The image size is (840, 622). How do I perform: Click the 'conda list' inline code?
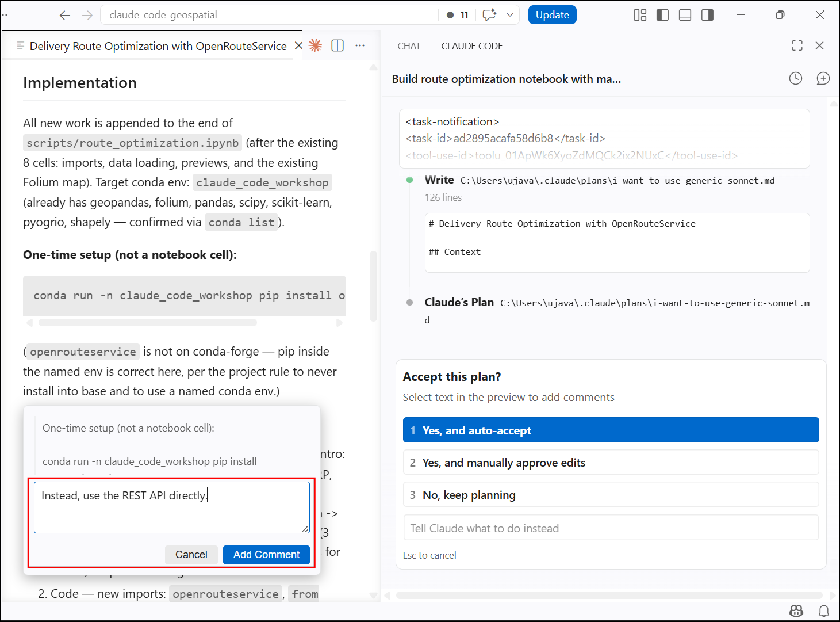241,222
